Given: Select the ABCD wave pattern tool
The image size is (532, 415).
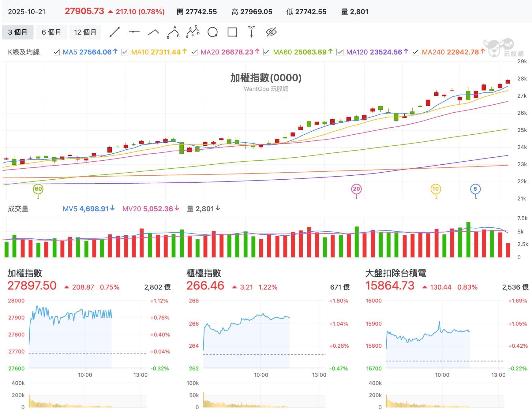Looking at the screenshot, I should tap(193, 32).
